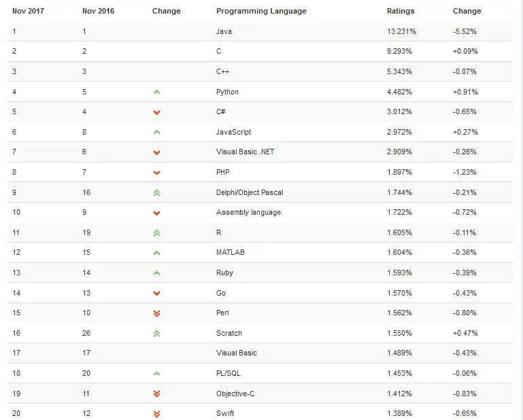This screenshot has width=523, height=420.
Task: Click the double green arrow beside Scratch
Action: (157, 333)
